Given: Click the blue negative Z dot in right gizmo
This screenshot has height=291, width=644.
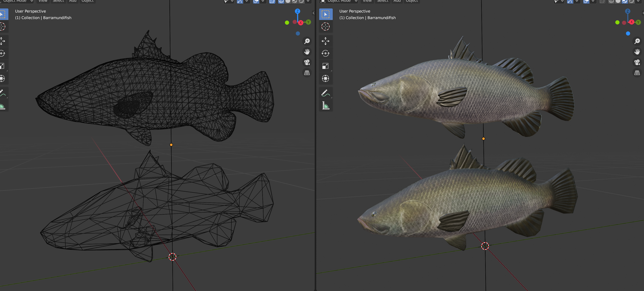Looking at the screenshot, I should coord(628,33).
